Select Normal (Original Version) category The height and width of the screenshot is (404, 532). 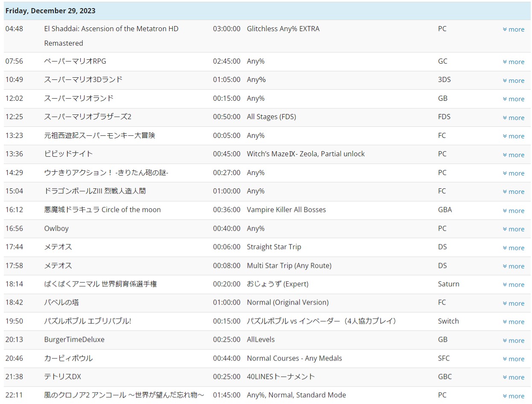click(288, 302)
